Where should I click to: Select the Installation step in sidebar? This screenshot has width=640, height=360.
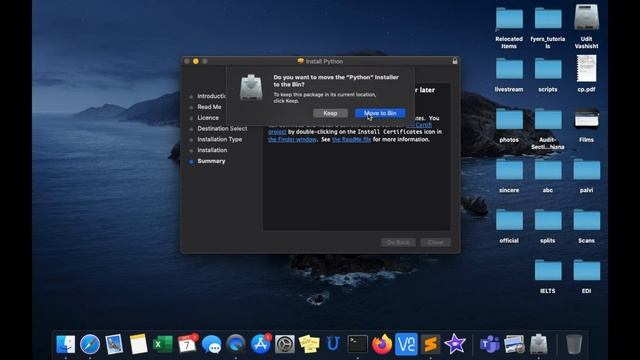pyautogui.click(x=212, y=150)
